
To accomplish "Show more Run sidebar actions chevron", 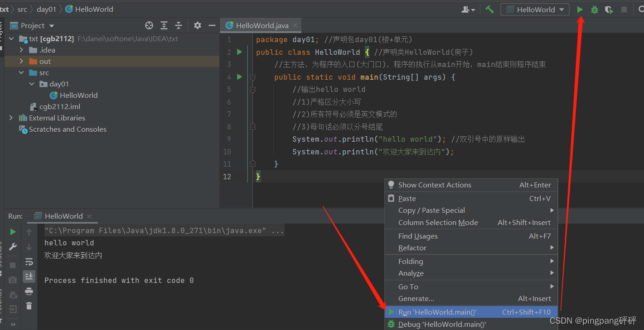I will pos(13,324).
